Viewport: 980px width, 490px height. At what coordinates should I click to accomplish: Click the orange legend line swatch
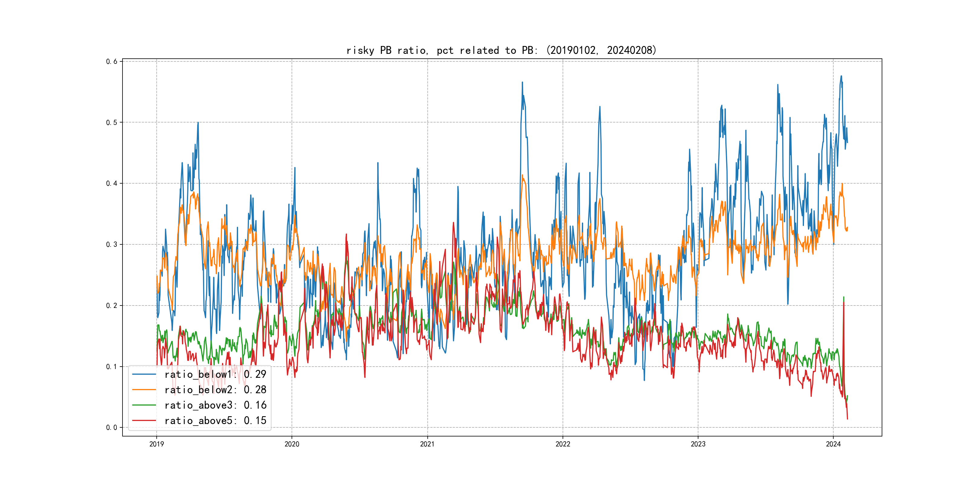pyautogui.click(x=144, y=390)
